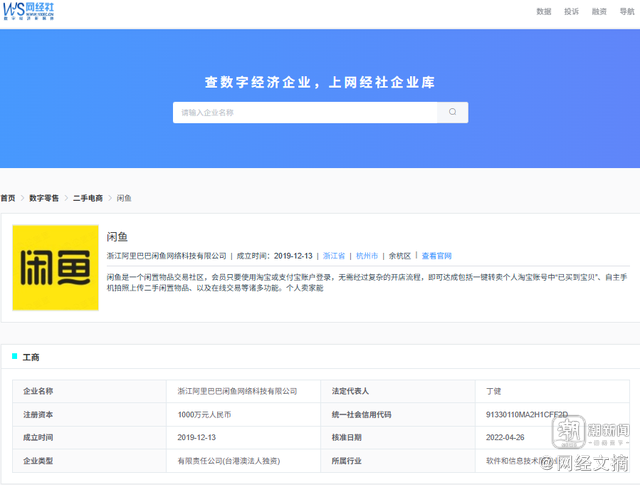640x485 pixels.
Task: Click the 统一社会信用代码 label cell
Action: click(398, 414)
